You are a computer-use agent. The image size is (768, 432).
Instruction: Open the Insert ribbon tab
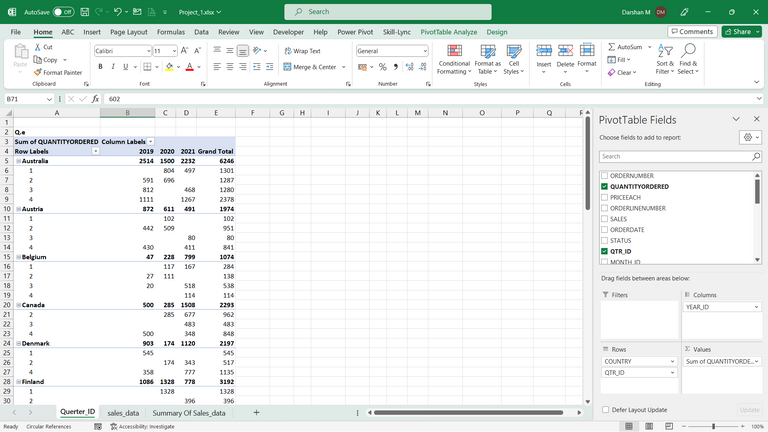[92, 32]
